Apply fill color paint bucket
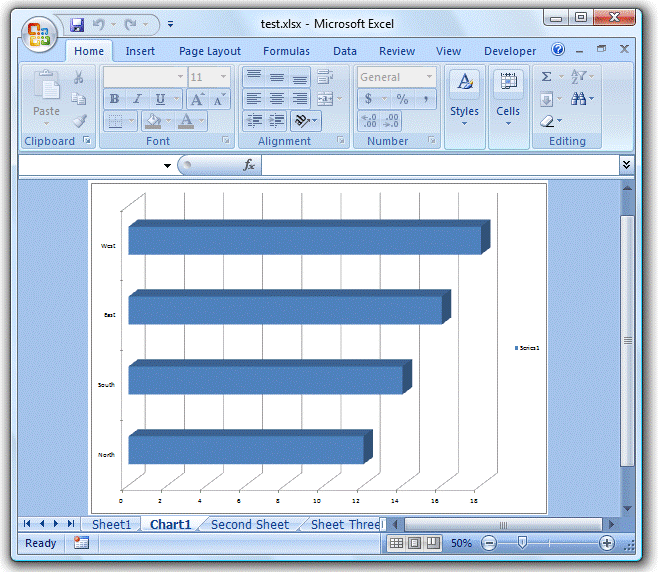This screenshot has height=572, width=658. 152,121
